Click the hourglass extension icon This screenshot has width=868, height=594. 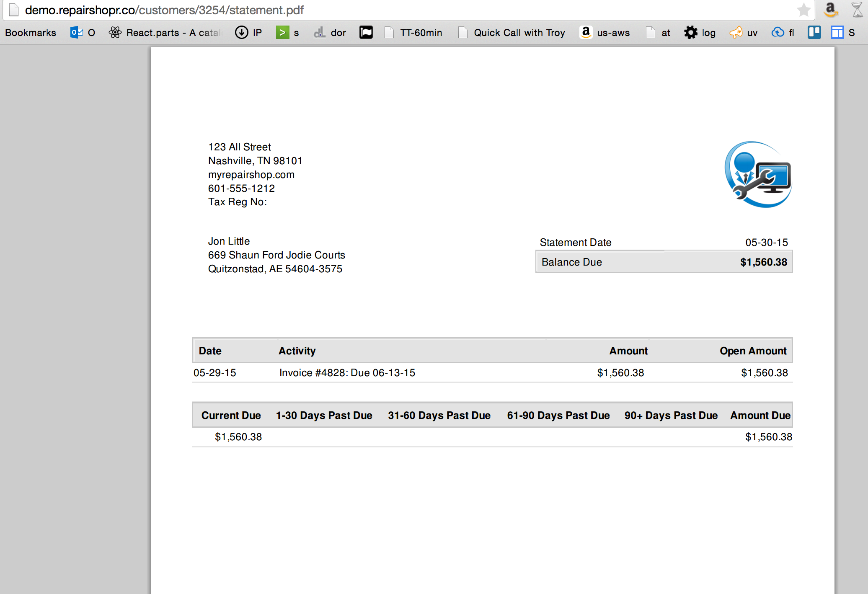coord(857,10)
